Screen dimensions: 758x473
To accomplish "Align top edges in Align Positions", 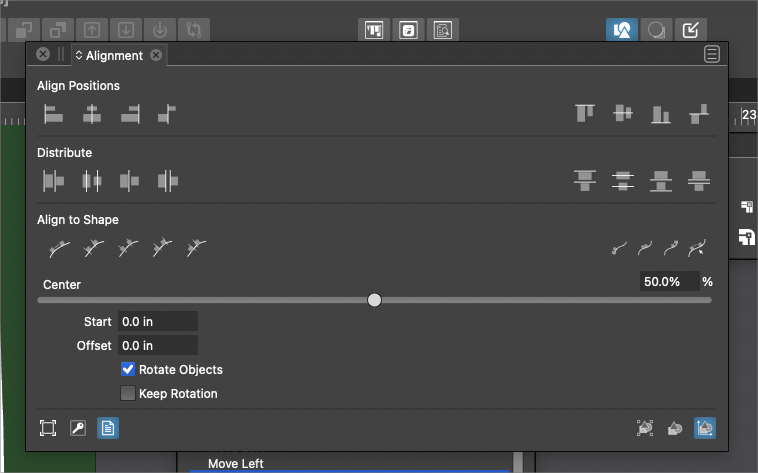I will [585, 114].
